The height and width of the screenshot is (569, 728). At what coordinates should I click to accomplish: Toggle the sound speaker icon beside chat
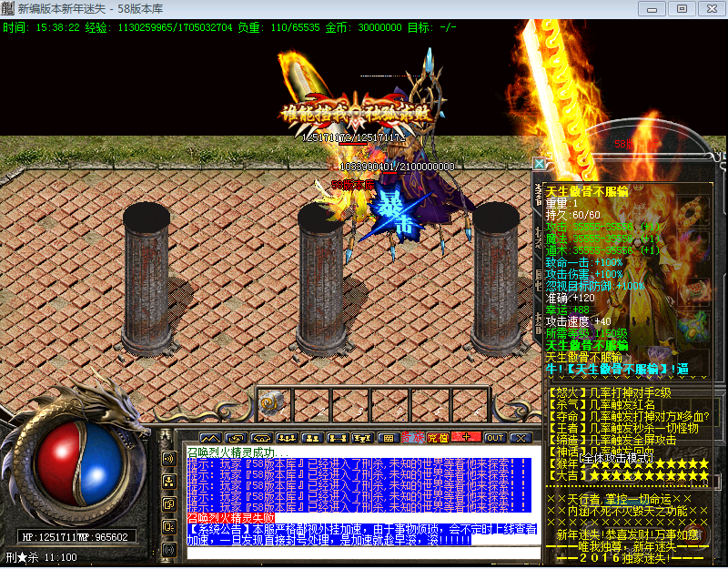(168, 459)
